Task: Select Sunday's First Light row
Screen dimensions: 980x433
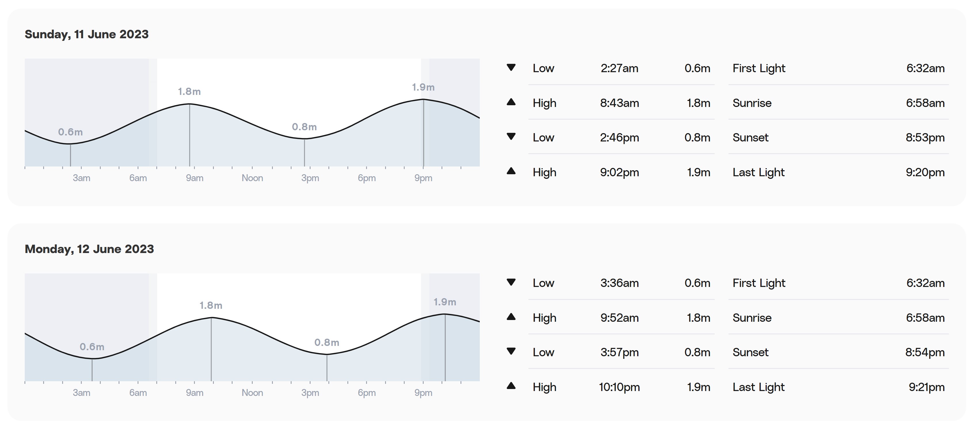Action: pos(838,68)
